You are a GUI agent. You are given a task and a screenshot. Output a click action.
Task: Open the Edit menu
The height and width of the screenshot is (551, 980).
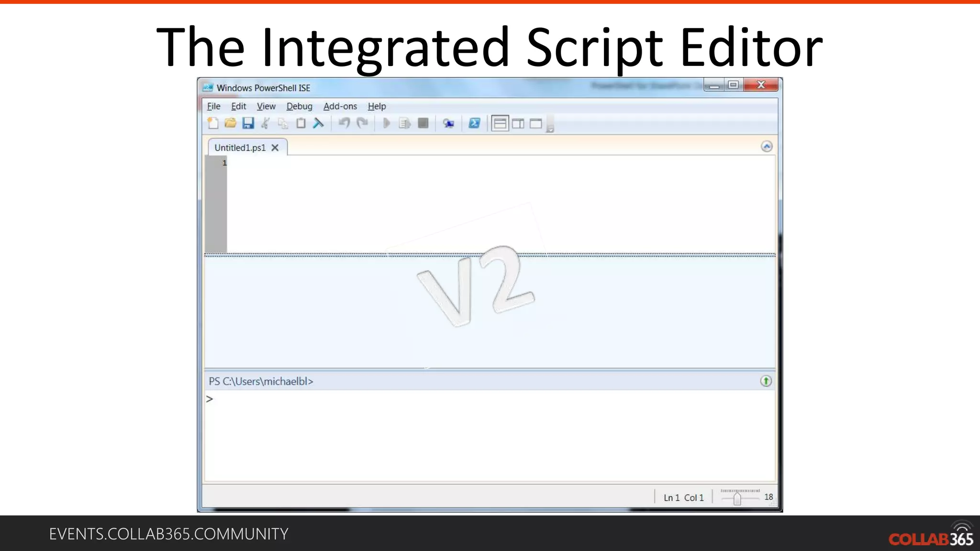tap(238, 106)
